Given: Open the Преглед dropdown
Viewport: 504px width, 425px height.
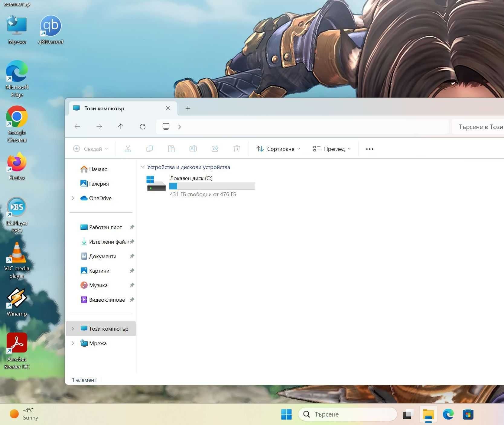Looking at the screenshot, I should coord(332,149).
